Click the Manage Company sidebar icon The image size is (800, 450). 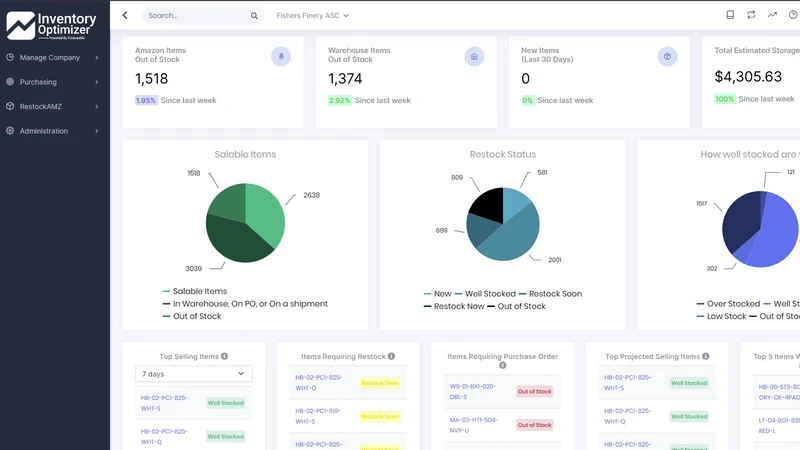[x=10, y=57]
